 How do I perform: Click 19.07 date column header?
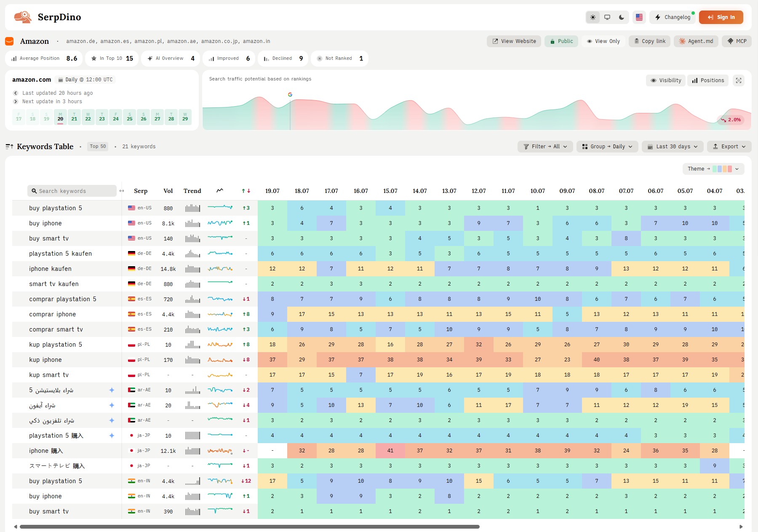[x=272, y=191]
